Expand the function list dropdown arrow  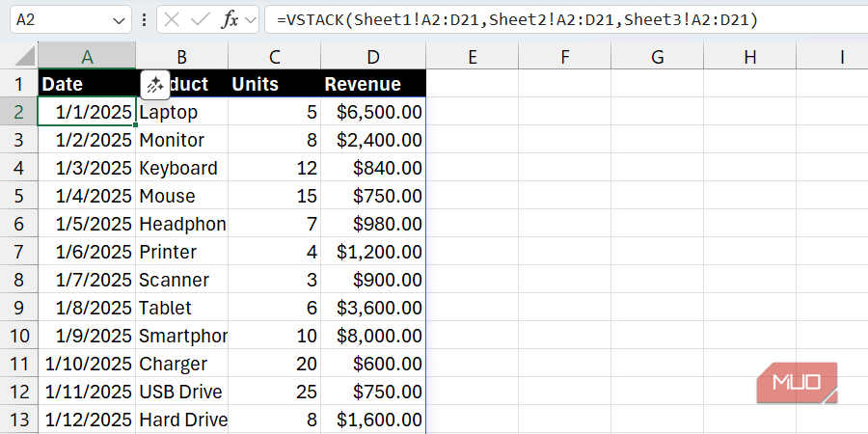[251, 19]
